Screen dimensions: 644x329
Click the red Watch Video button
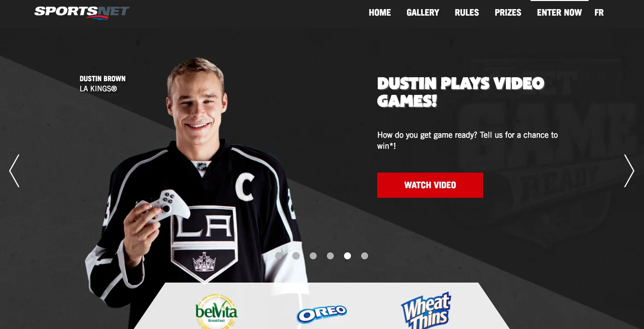tap(430, 185)
